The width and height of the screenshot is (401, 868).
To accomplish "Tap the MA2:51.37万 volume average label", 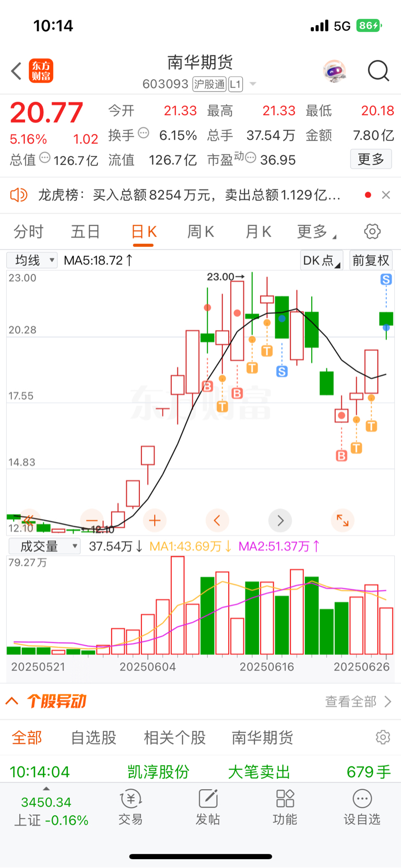I will 279,546.
